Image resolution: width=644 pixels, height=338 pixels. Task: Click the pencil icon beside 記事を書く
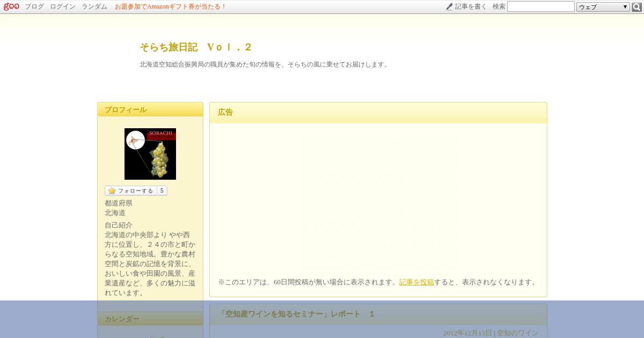(449, 6)
